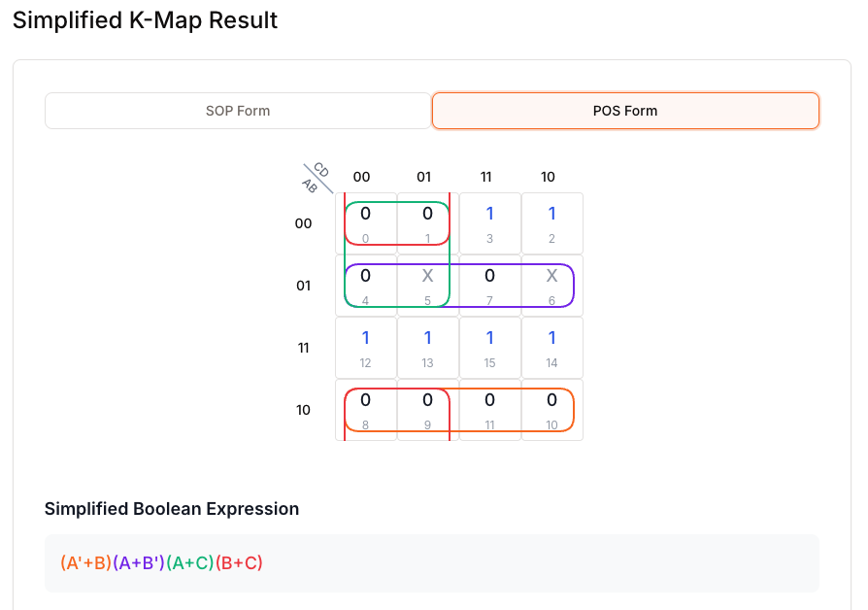
Task: Click K-map cell numbered 8
Action: click(x=366, y=410)
